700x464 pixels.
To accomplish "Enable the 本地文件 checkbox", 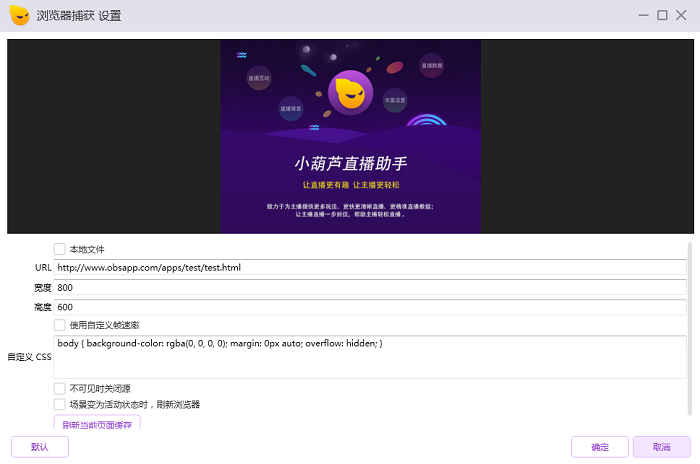I will tap(59, 249).
